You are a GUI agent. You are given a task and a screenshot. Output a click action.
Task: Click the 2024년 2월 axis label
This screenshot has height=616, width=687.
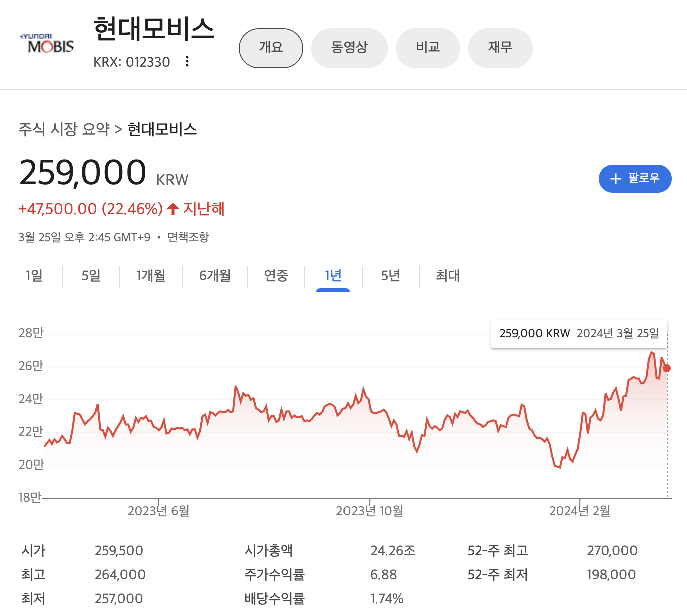[580, 511]
